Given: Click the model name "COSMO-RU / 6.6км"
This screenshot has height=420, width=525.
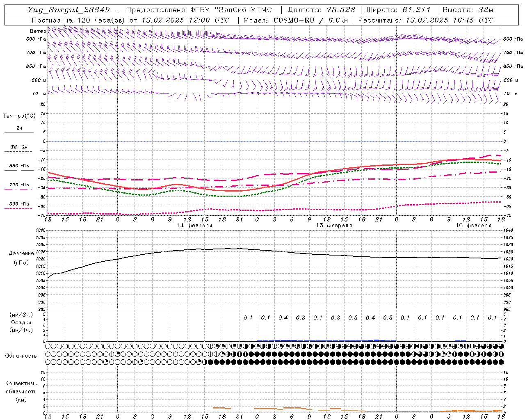Looking at the screenshot, I should pyautogui.click(x=310, y=20).
